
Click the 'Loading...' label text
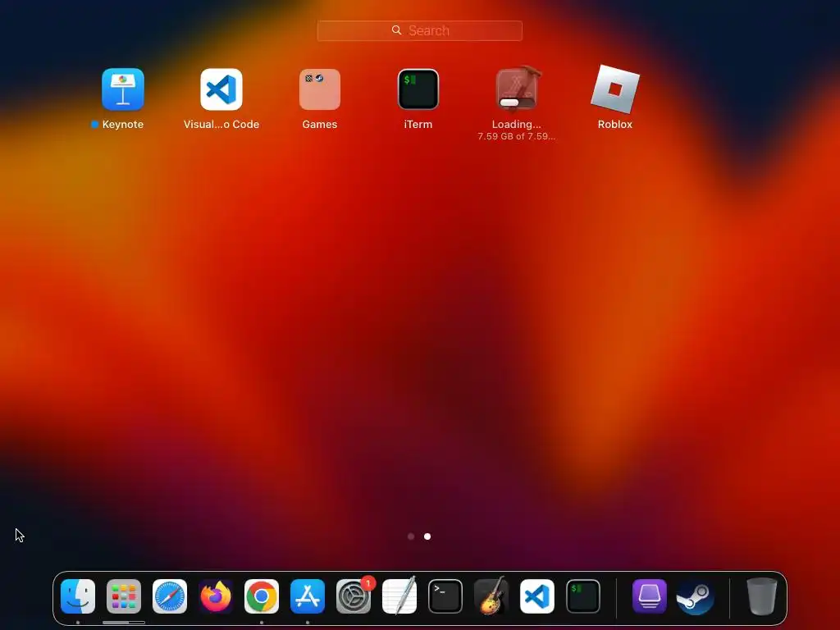517,125
